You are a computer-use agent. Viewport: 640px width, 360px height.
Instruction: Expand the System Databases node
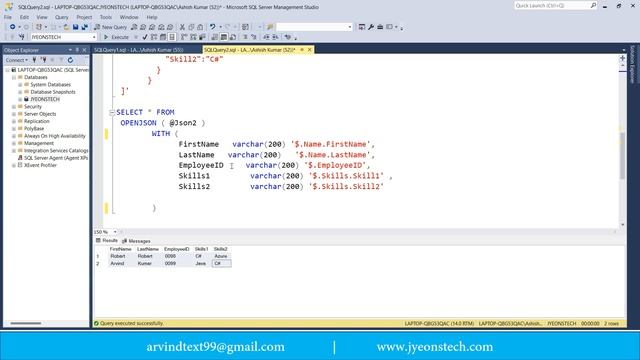20,84
